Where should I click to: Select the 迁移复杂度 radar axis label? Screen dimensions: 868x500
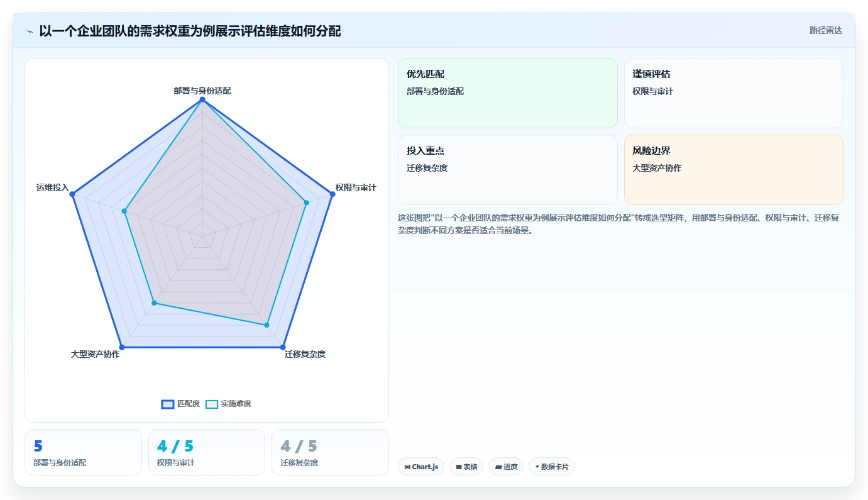(305, 354)
